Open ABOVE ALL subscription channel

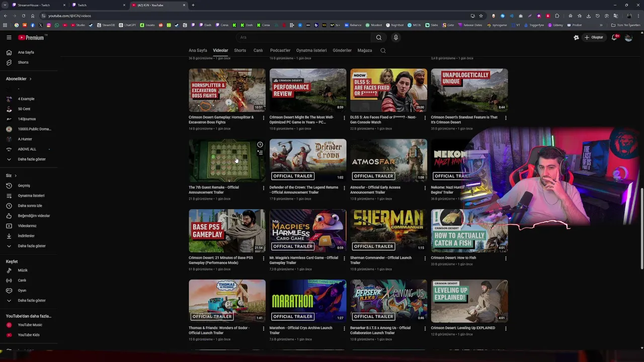point(27,149)
